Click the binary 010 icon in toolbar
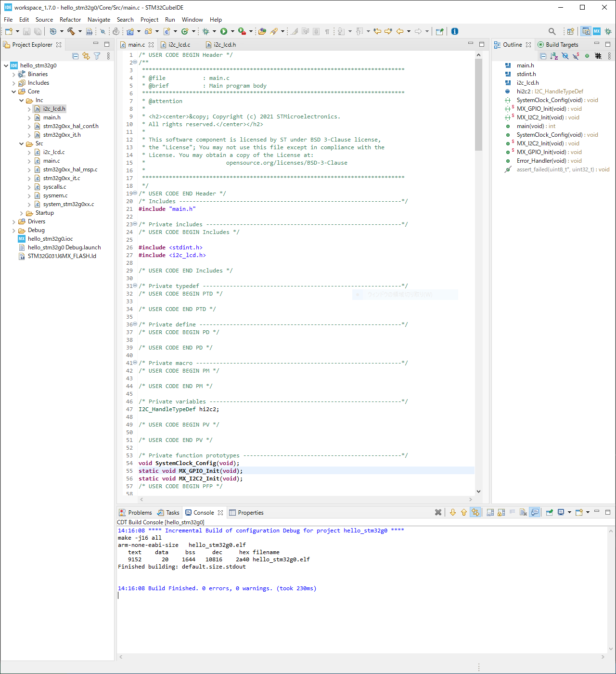This screenshot has height=674, width=616. coord(90,31)
